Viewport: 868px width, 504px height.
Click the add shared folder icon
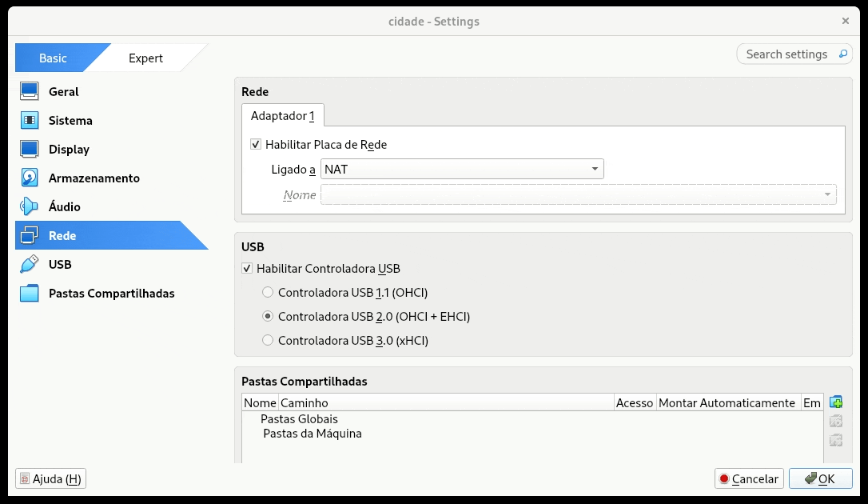click(834, 402)
